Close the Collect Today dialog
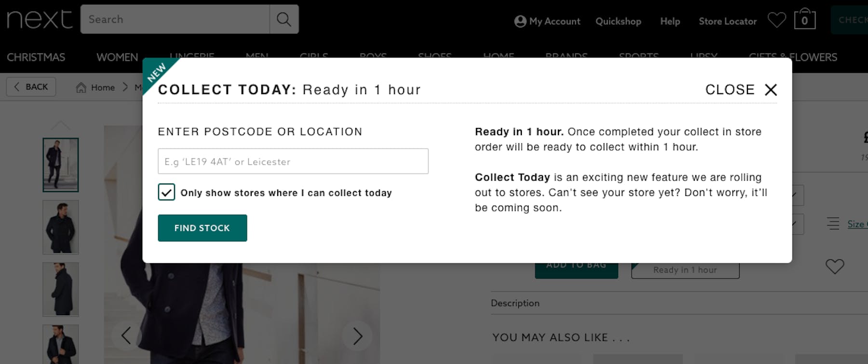This screenshot has height=364, width=868. (x=741, y=90)
